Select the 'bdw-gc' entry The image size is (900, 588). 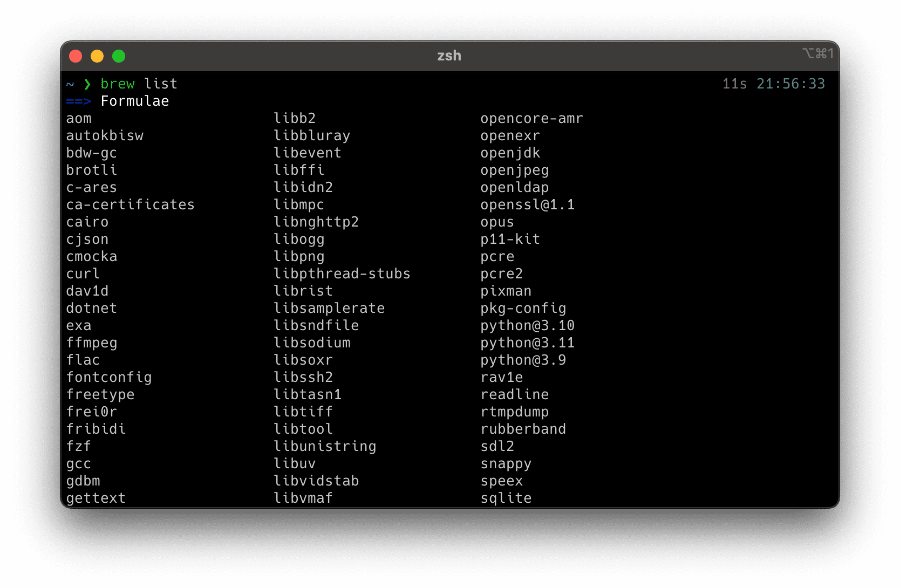(x=92, y=153)
